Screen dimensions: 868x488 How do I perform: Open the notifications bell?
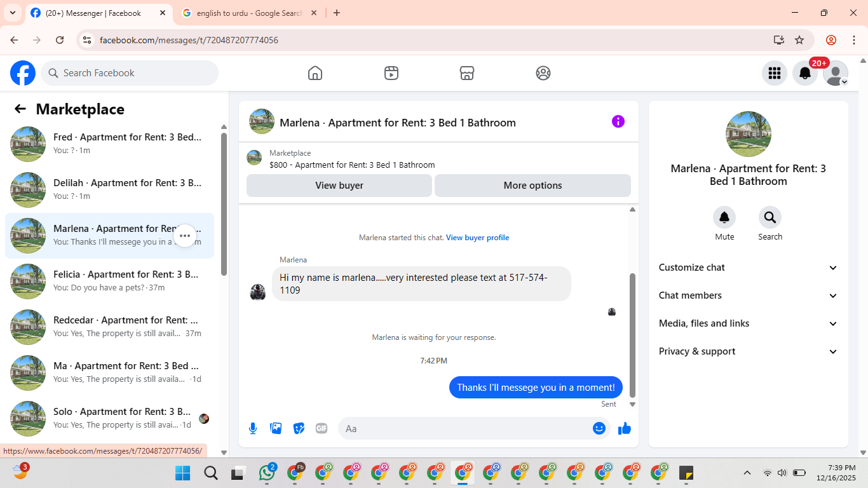coord(805,73)
